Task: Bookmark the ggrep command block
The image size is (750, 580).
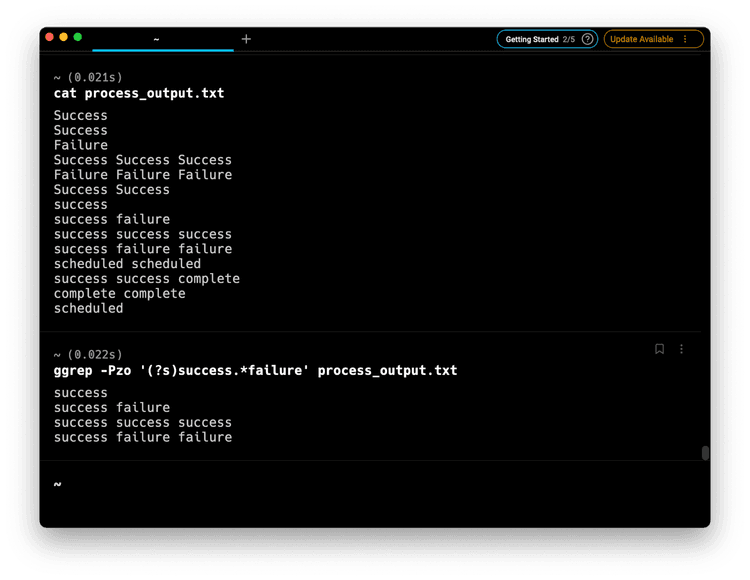Action: click(x=659, y=349)
